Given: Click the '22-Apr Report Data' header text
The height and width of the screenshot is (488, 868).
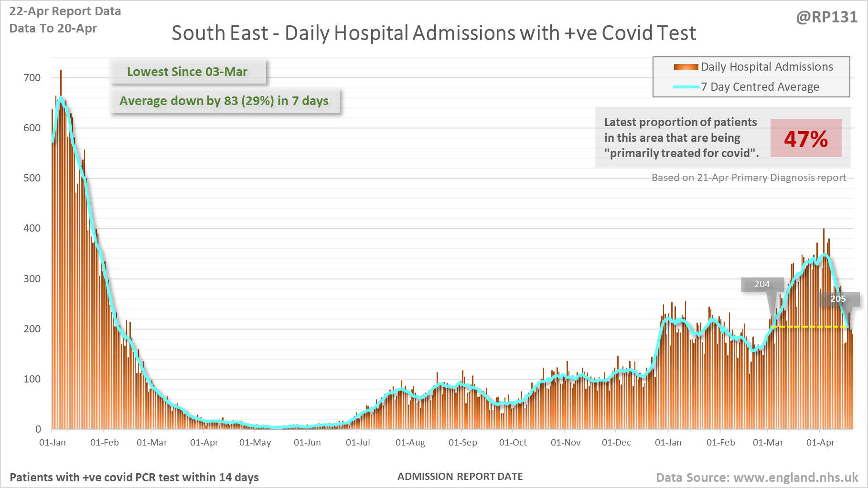Looking at the screenshot, I should 65,11.
